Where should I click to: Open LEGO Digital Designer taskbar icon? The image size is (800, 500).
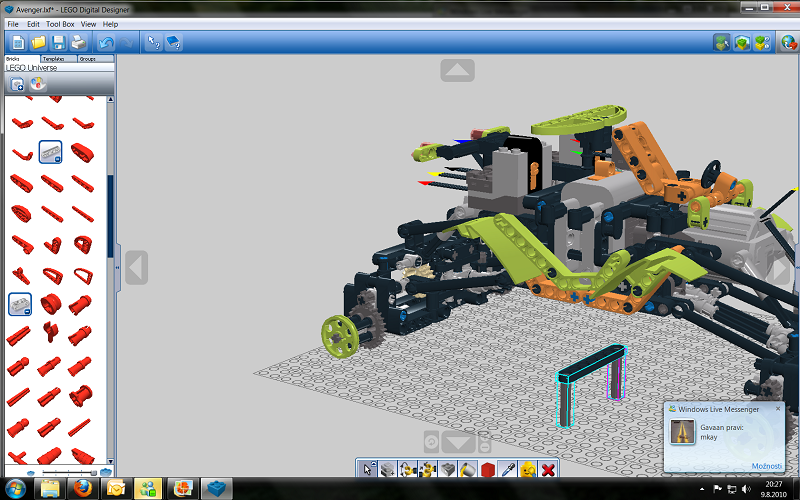click(x=217, y=489)
